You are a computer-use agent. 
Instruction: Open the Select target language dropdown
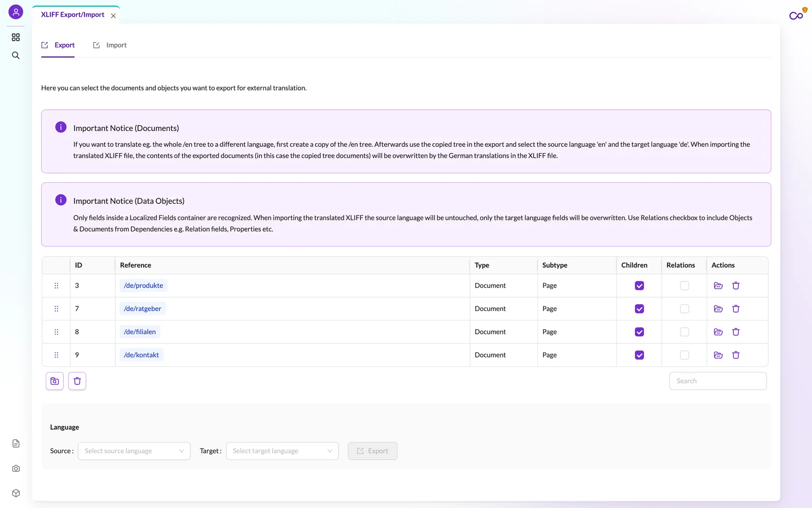282,451
